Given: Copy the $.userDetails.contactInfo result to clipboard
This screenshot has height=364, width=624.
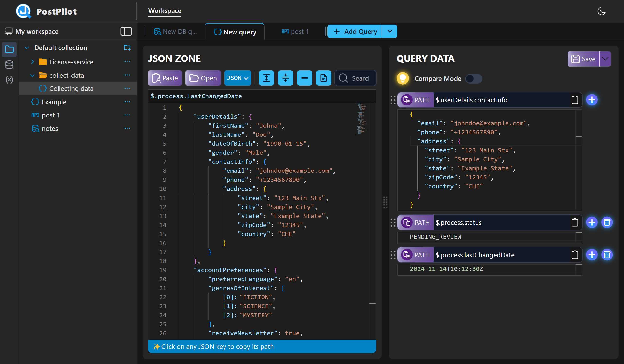Looking at the screenshot, I should pos(575,100).
